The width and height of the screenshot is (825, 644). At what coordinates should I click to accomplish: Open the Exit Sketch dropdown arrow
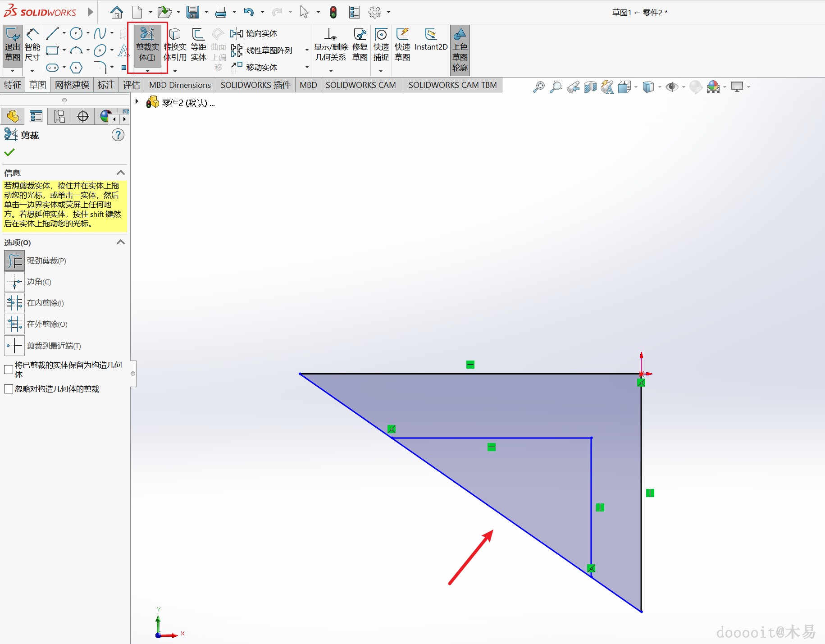coord(13,71)
